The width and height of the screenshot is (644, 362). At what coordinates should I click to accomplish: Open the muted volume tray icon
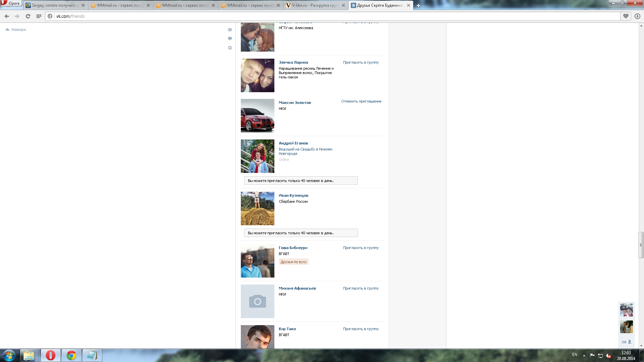(608, 356)
